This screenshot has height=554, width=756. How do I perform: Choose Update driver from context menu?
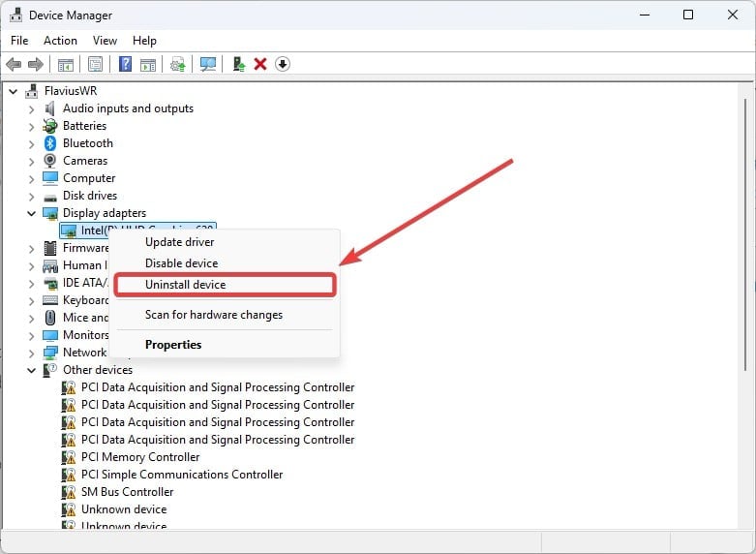179,242
